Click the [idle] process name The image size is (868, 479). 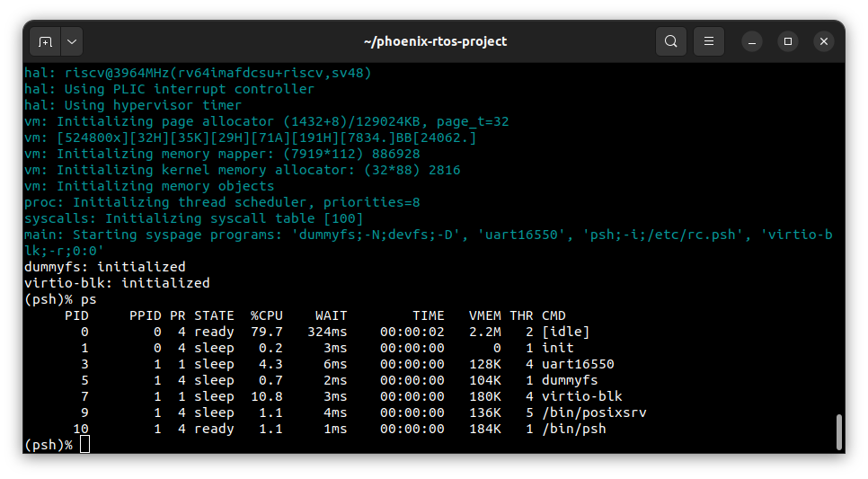click(565, 332)
